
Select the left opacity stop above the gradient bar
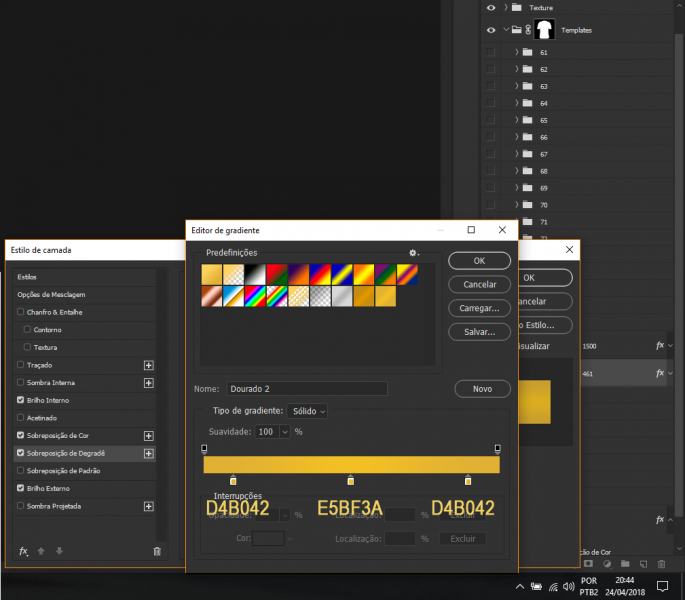pos(204,449)
